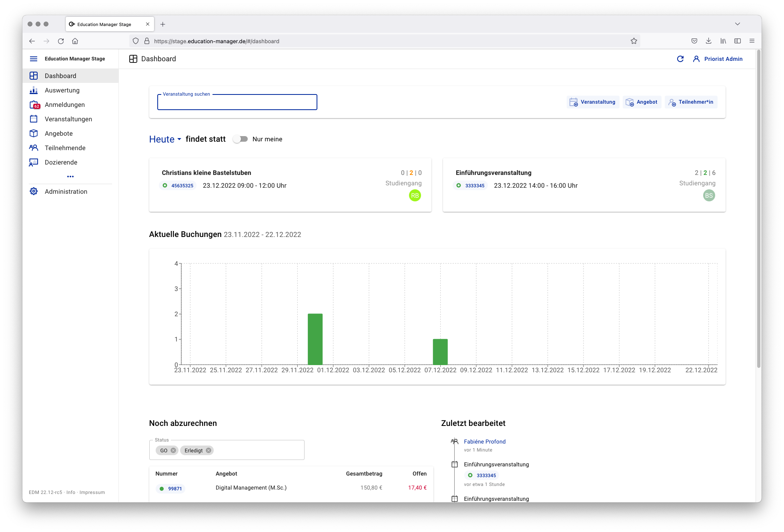The image size is (784, 532).
Task: Remove the GO status filter chip
Action: (x=173, y=450)
